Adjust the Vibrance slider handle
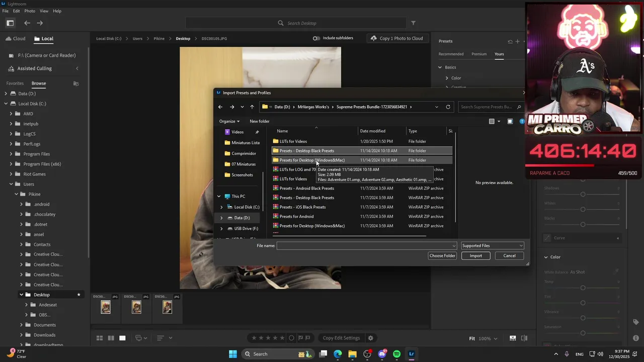 point(583,318)
